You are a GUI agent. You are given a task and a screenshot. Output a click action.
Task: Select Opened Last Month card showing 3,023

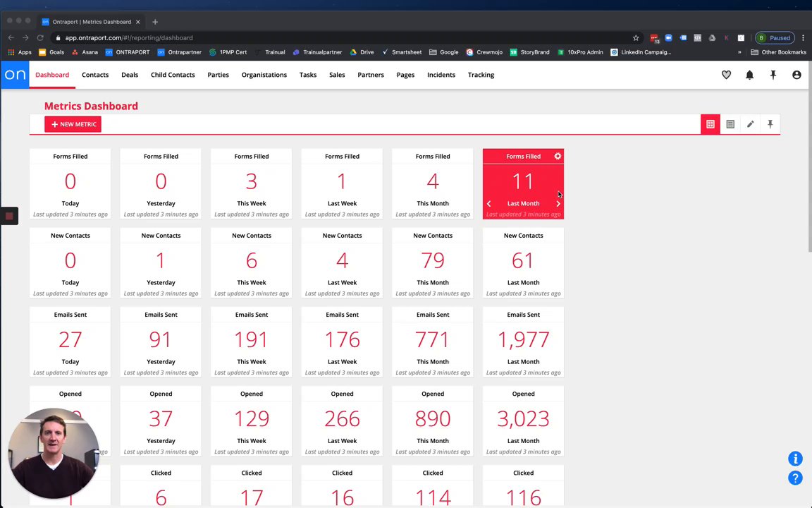(x=523, y=421)
